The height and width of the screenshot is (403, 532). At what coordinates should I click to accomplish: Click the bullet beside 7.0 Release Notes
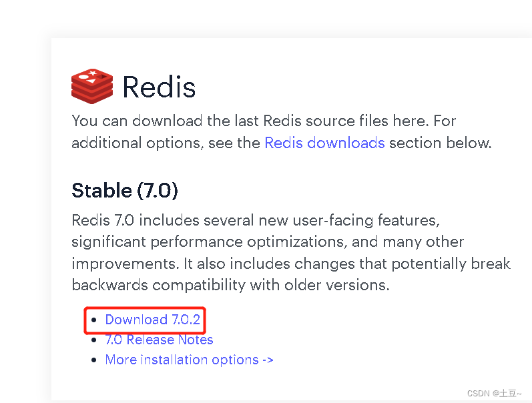tap(94, 340)
